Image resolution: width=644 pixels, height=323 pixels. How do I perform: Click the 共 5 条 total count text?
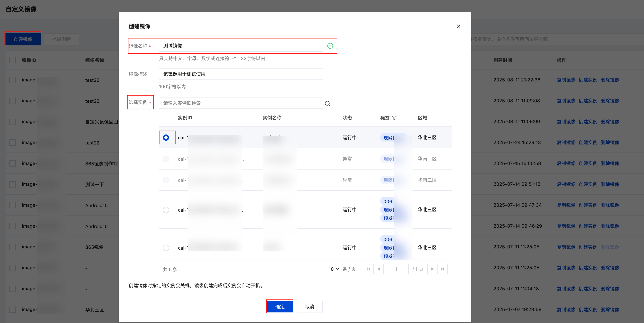coord(170,269)
